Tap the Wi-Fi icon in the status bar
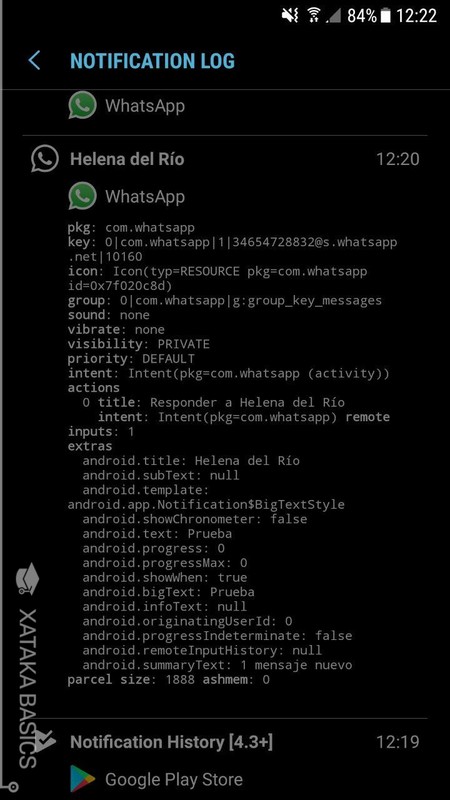450x800 pixels. pos(313,16)
